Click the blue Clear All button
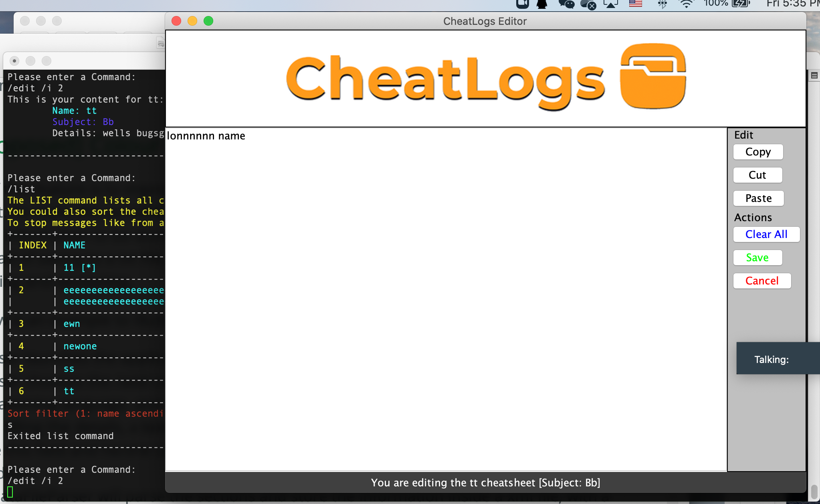The height and width of the screenshot is (504, 820). pyautogui.click(x=766, y=234)
